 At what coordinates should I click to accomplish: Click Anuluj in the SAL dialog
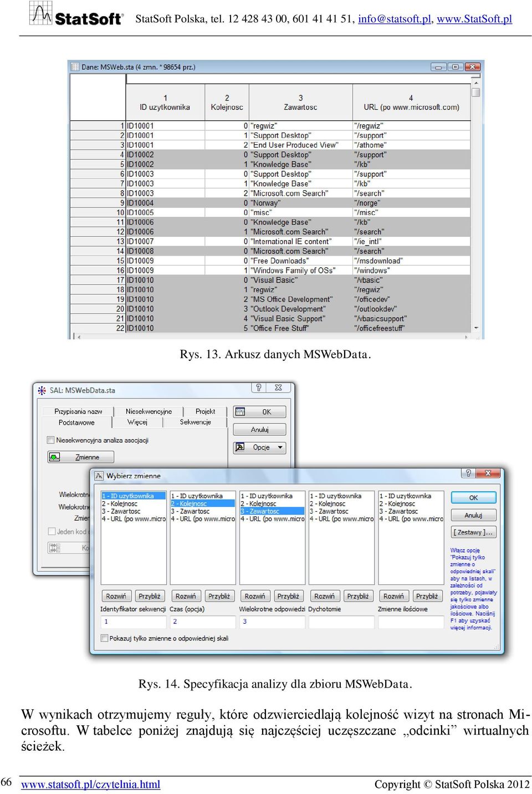coord(259,430)
